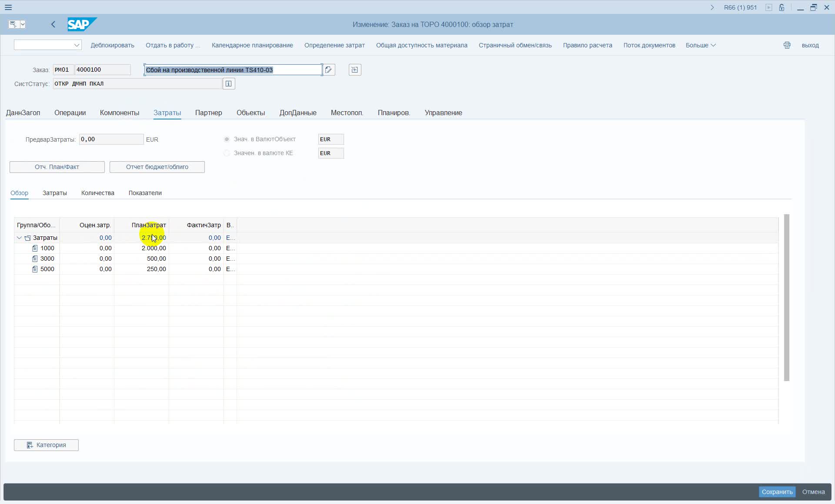
Task: Click Календарное планирование
Action: 252,45
